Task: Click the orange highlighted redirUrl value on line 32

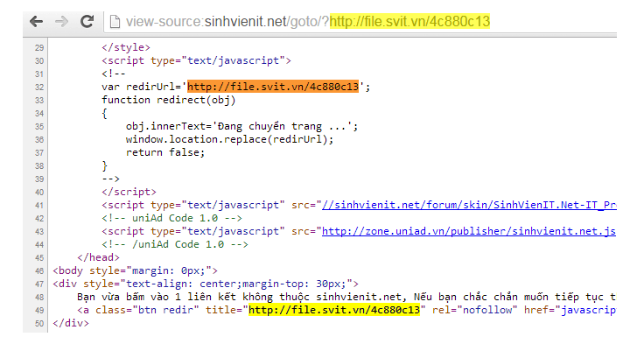Action: (x=273, y=87)
